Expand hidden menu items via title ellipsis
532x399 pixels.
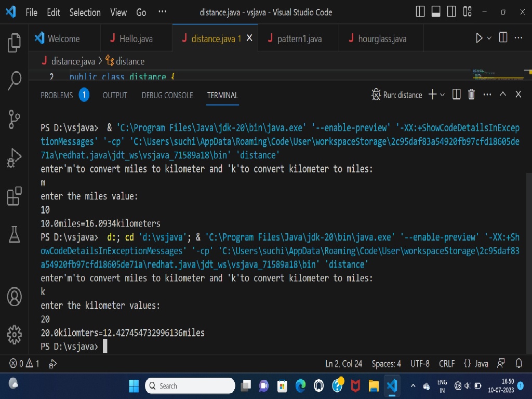tap(163, 12)
